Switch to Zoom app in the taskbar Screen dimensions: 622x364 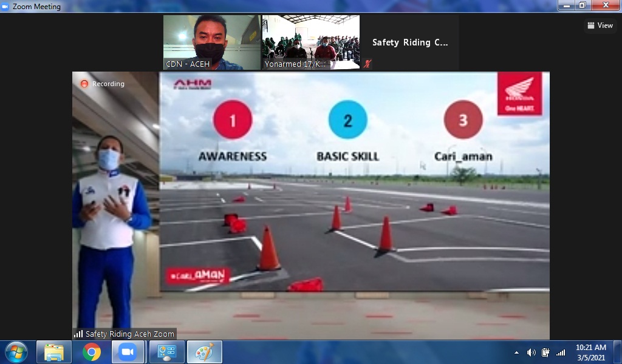(128, 352)
